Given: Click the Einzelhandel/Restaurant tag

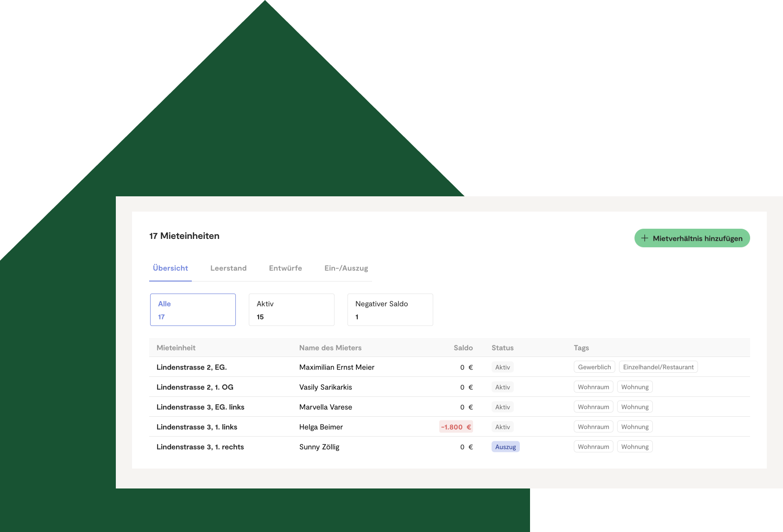Looking at the screenshot, I should tap(658, 367).
